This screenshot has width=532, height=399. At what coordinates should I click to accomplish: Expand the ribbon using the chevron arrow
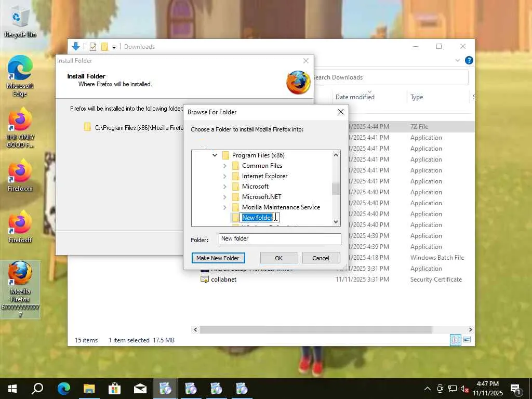(457, 60)
